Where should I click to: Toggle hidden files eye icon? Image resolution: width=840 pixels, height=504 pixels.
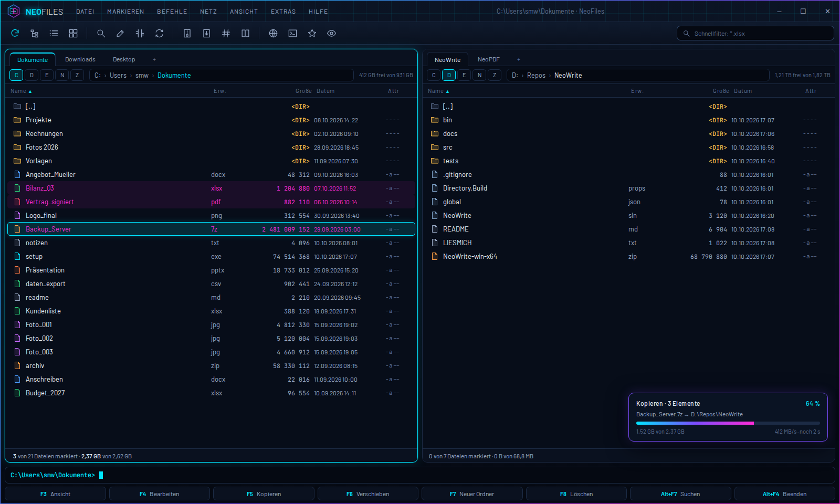[x=331, y=34]
